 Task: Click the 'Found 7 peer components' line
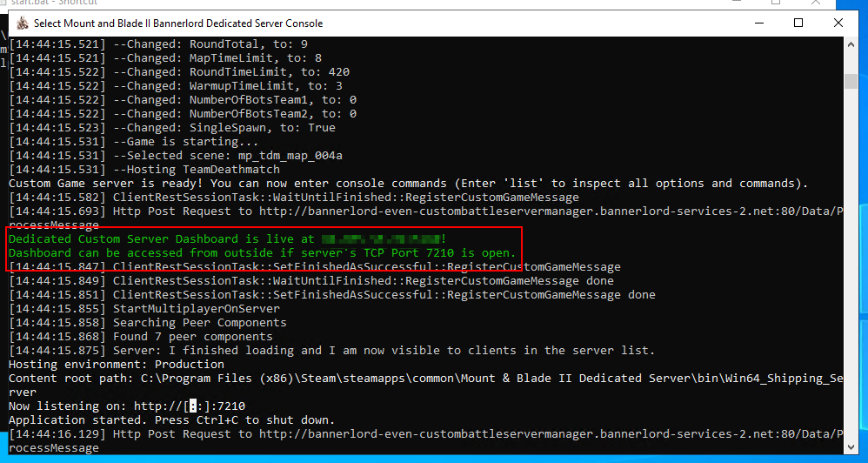pyautogui.click(x=141, y=337)
